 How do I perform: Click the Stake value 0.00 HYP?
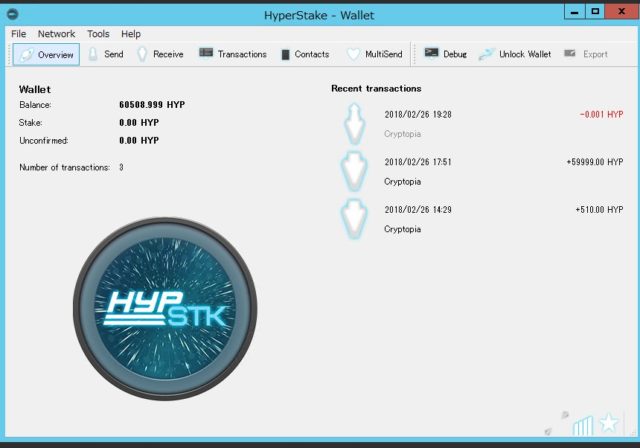[x=139, y=123]
